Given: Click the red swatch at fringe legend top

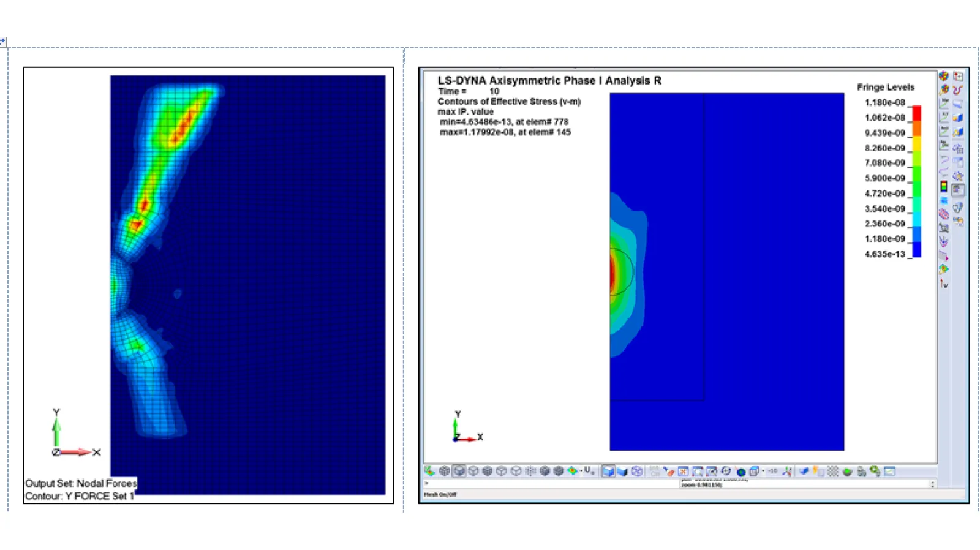Looking at the screenshot, I should coord(917,113).
